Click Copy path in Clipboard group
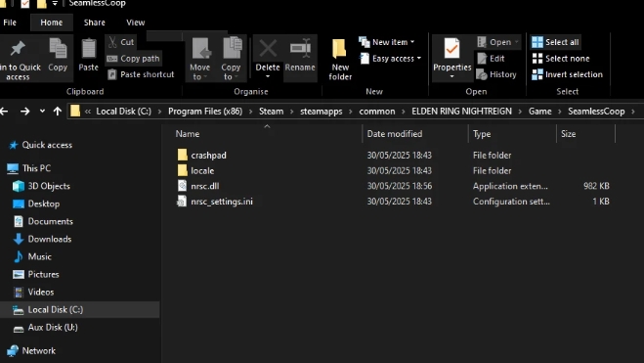The height and width of the screenshot is (363, 644). (x=133, y=59)
